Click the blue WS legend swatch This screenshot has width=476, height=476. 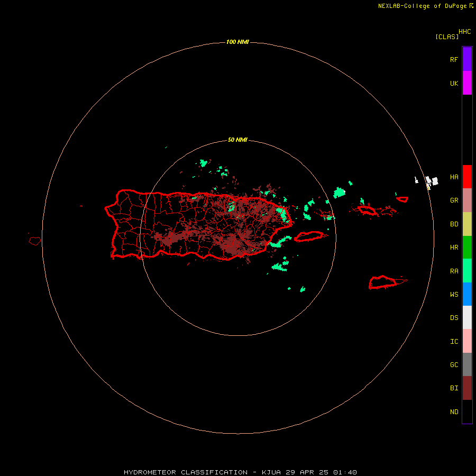point(467,294)
